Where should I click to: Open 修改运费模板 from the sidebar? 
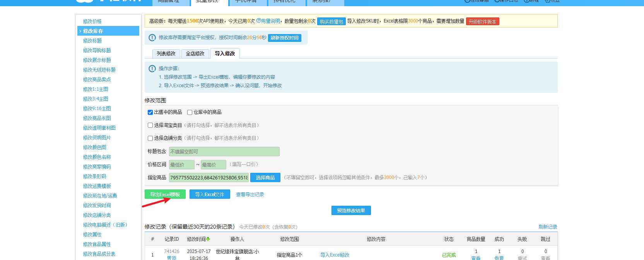pos(97,186)
